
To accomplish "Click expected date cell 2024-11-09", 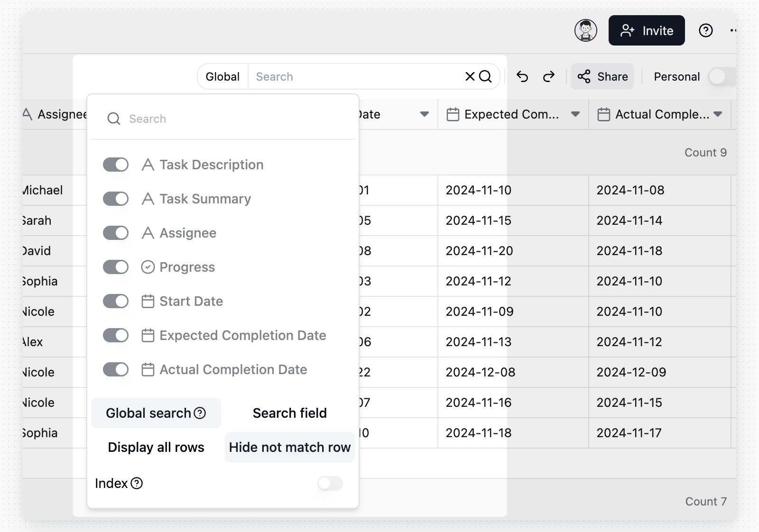I will tap(513, 312).
